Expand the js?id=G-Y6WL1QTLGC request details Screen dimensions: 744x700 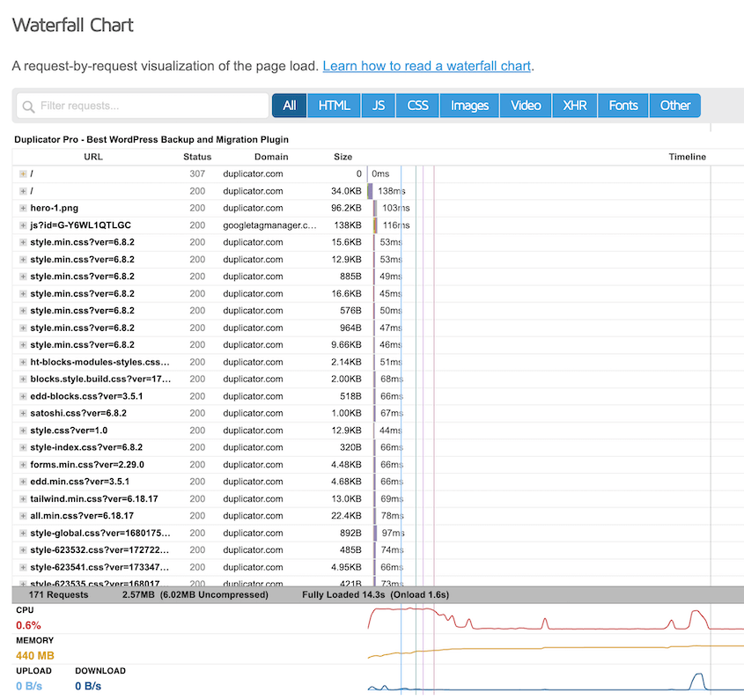coord(23,225)
